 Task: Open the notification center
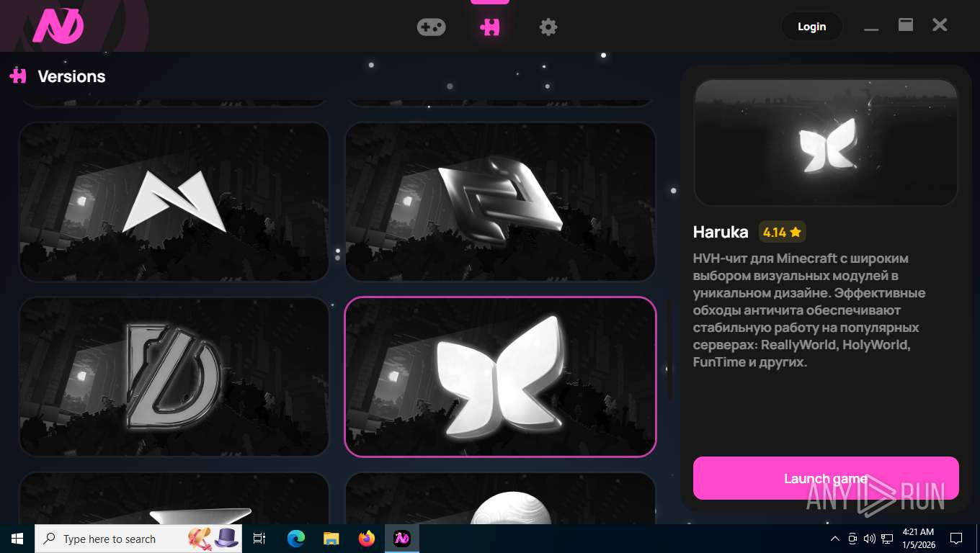956,539
